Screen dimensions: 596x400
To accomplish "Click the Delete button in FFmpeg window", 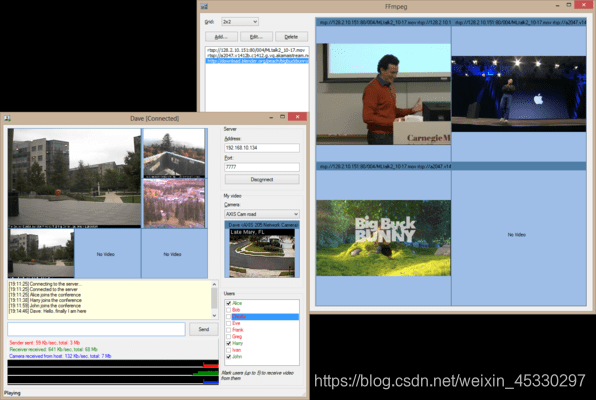I will click(291, 37).
